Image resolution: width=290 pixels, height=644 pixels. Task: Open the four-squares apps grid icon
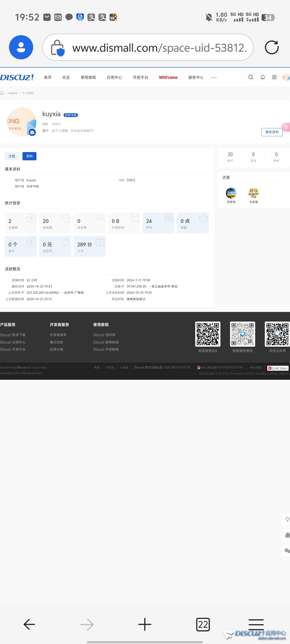pyautogui.click(x=274, y=77)
